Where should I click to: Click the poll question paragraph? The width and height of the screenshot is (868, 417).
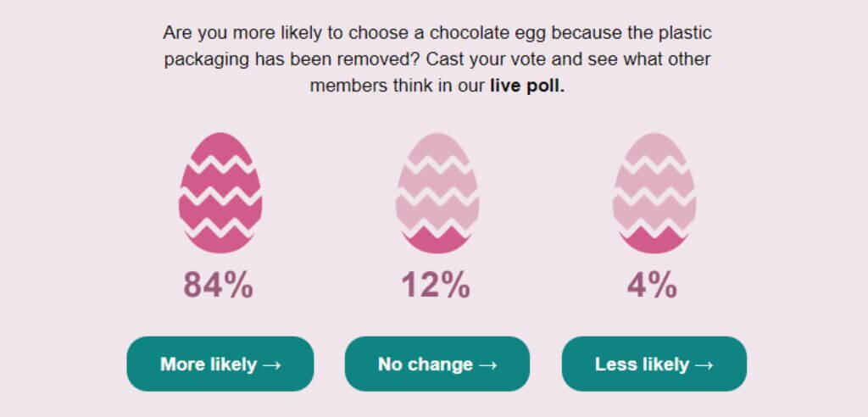(437, 59)
